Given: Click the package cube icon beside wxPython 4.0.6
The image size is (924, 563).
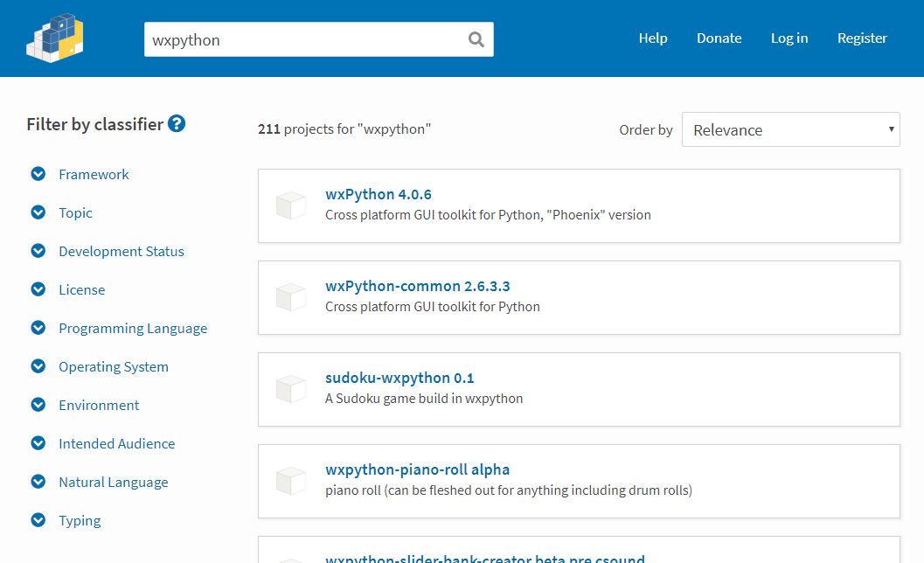Looking at the screenshot, I should (290, 205).
